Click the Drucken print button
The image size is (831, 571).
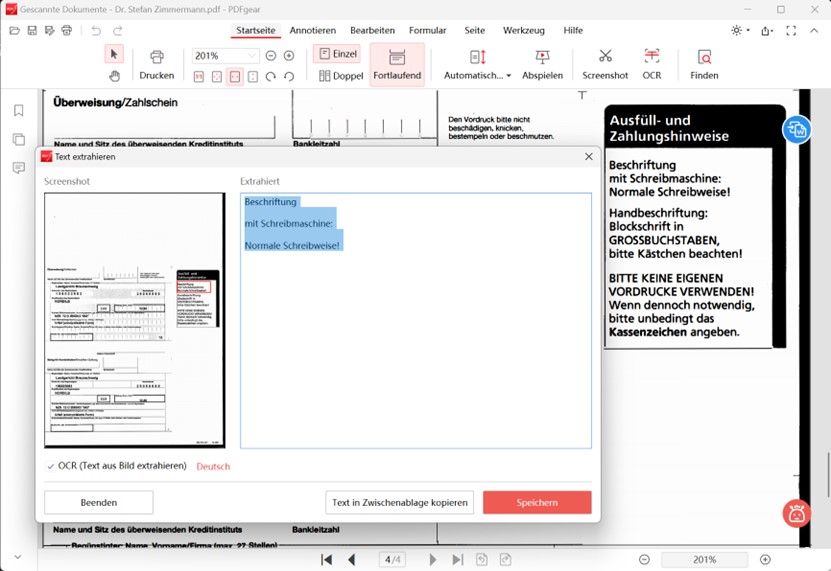pyautogui.click(x=156, y=65)
